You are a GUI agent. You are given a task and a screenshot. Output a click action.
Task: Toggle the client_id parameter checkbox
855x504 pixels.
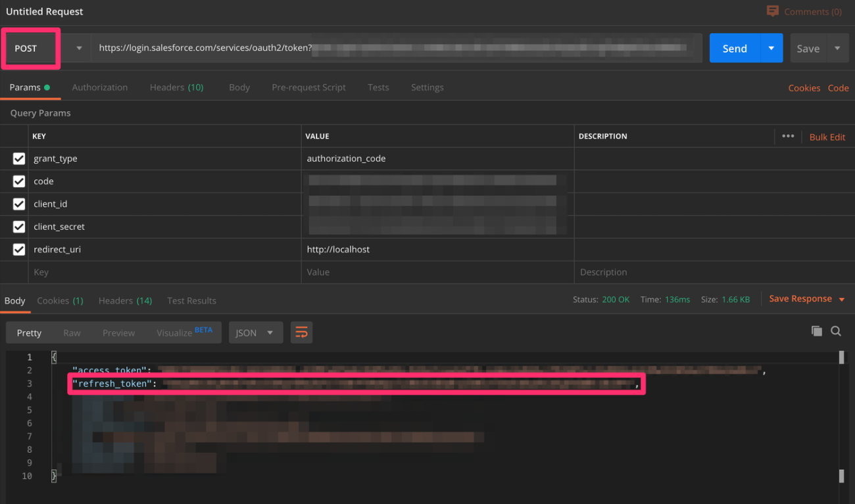(x=19, y=204)
